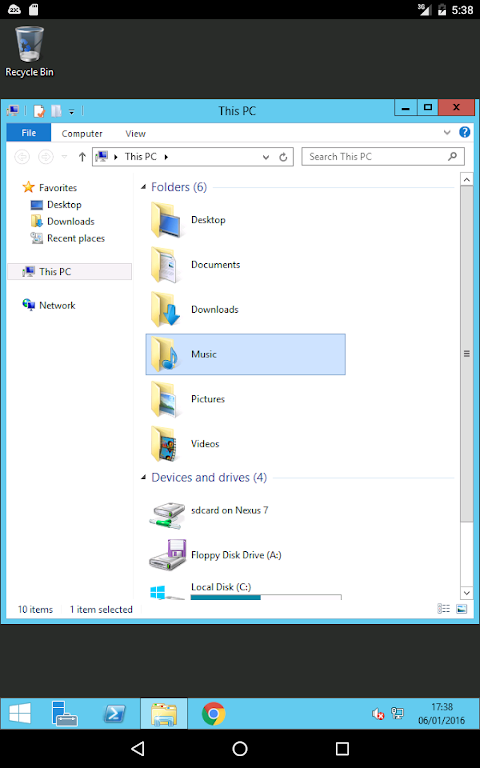
Task: Tap the Android Recents button
Action: pos(342,748)
